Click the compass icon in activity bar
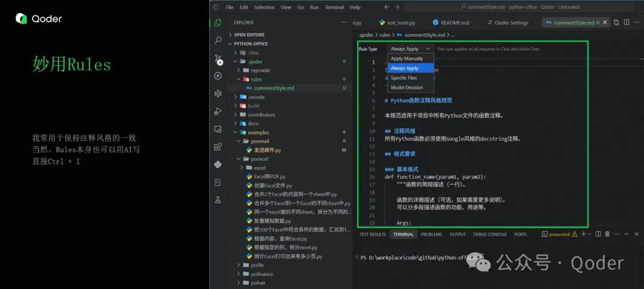 coord(218,76)
